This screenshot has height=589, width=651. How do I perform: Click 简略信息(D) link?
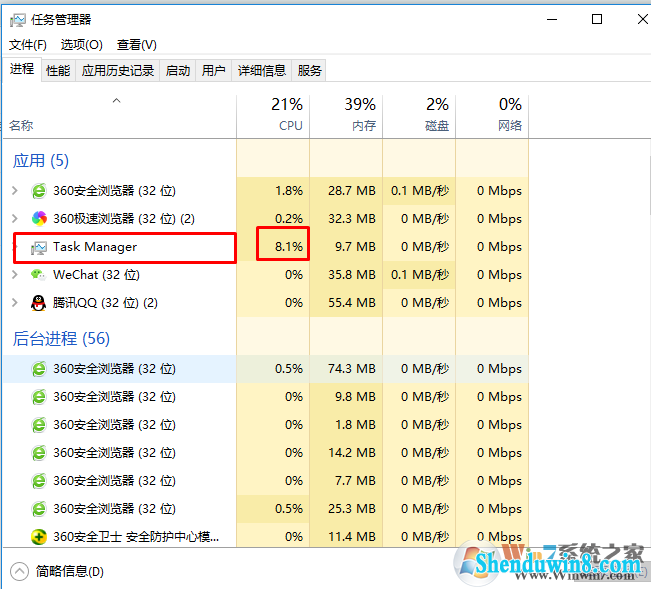(69, 572)
